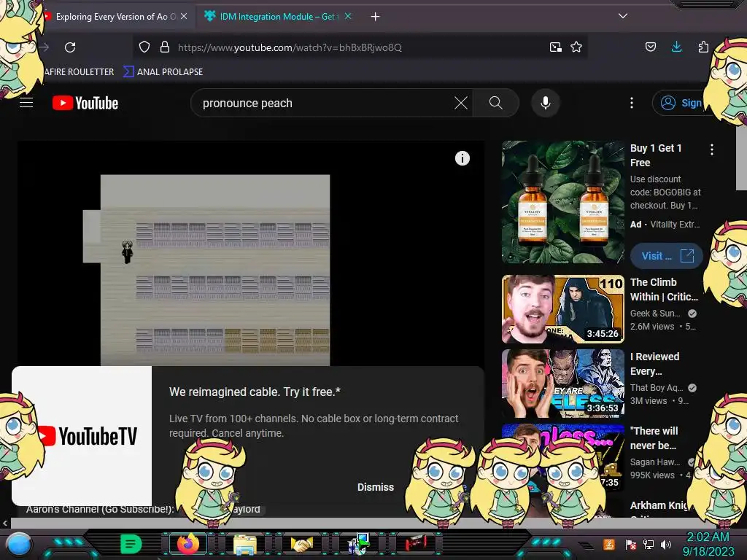Viewport: 747px width, 560px height.
Task: Click the magnifier search button
Action: [x=495, y=103]
